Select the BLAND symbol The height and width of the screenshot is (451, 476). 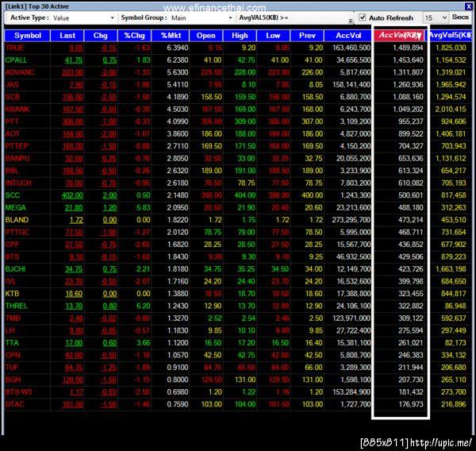(17, 220)
